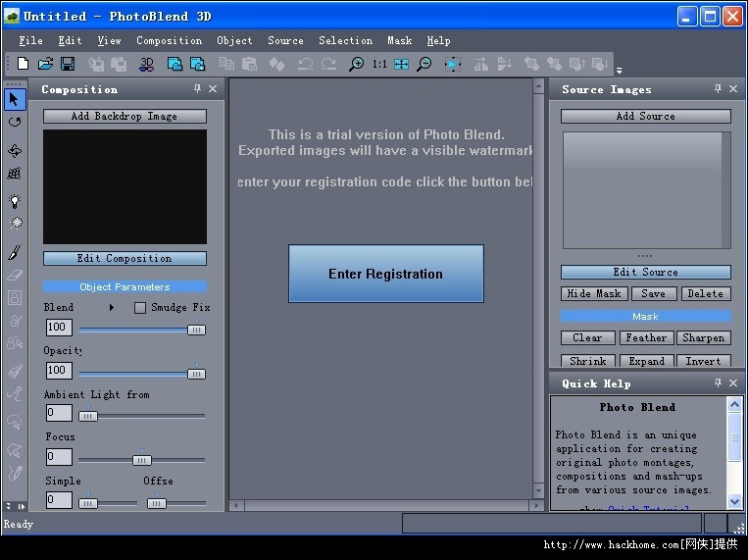748x560 pixels.
Task: Click the Focus slider handle
Action: click(x=142, y=460)
